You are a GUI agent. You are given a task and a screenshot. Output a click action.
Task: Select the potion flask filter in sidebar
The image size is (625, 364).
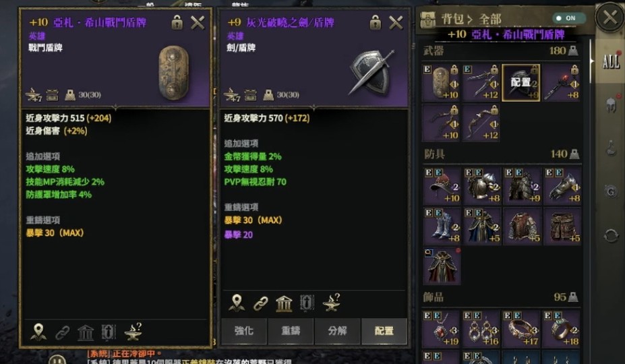(x=611, y=148)
